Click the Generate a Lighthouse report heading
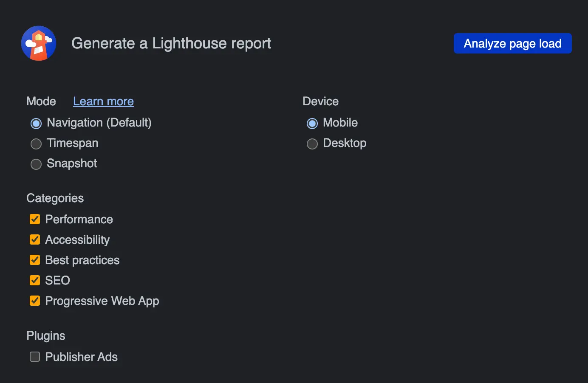This screenshot has height=383, width=588. pyautogui.click(x=171, y=43)
